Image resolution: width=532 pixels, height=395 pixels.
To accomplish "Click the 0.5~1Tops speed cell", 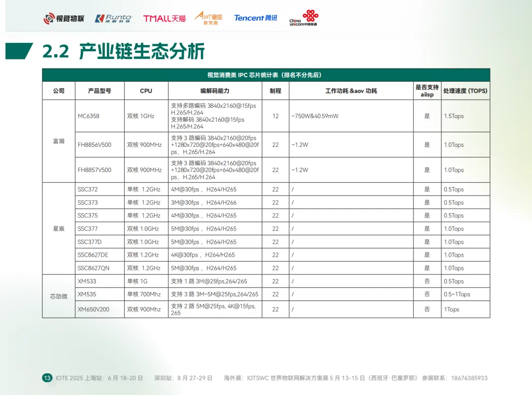I will point(465,294).
